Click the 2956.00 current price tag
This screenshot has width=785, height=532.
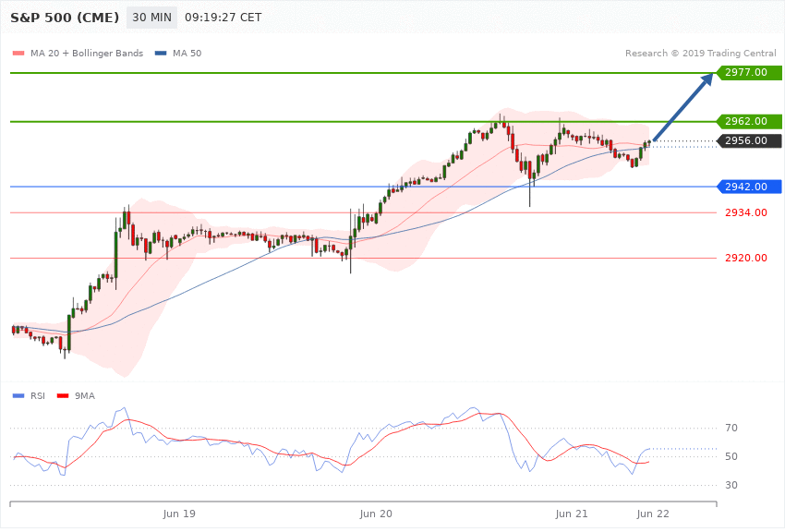749,140
